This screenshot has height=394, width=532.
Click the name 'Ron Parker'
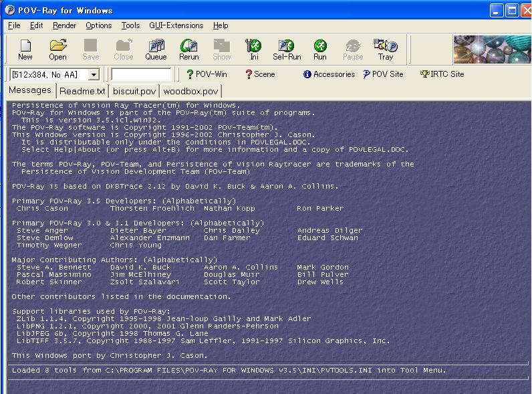tap(320, 208)
